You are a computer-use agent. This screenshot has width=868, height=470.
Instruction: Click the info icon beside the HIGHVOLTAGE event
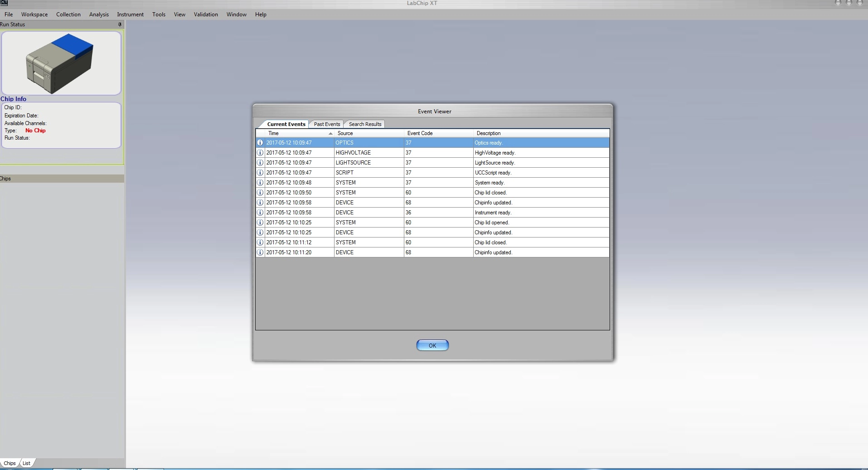pyautogui.click(x=260, y=153)
